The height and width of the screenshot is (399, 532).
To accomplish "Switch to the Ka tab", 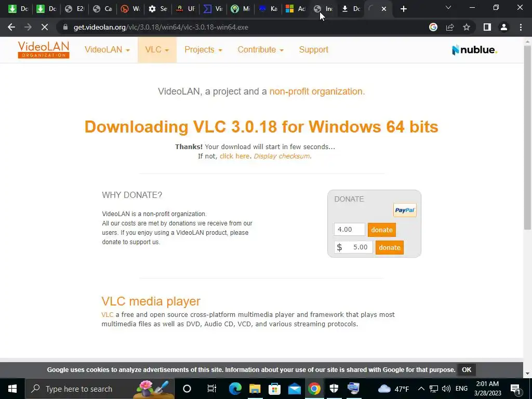I will (x=269, y=9).
